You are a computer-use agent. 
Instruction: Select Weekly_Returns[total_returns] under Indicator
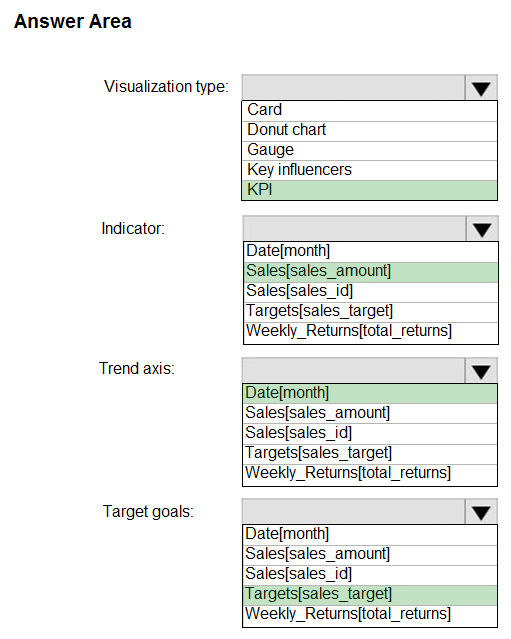[x=370, y=332]
